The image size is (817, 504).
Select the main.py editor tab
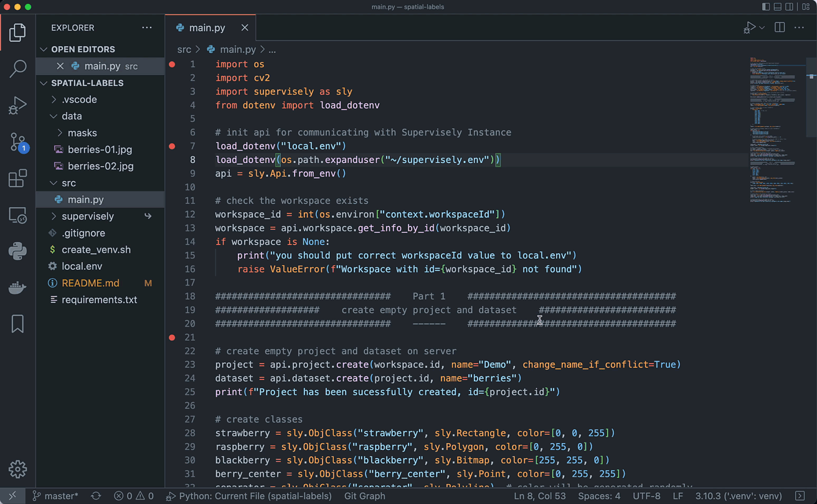coord(210,27)
